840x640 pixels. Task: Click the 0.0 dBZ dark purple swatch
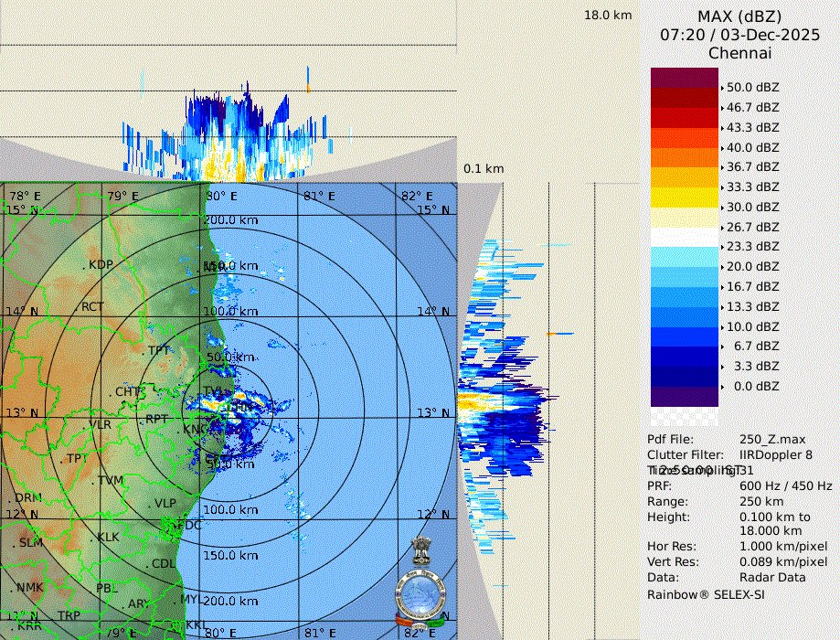[685, 396]
